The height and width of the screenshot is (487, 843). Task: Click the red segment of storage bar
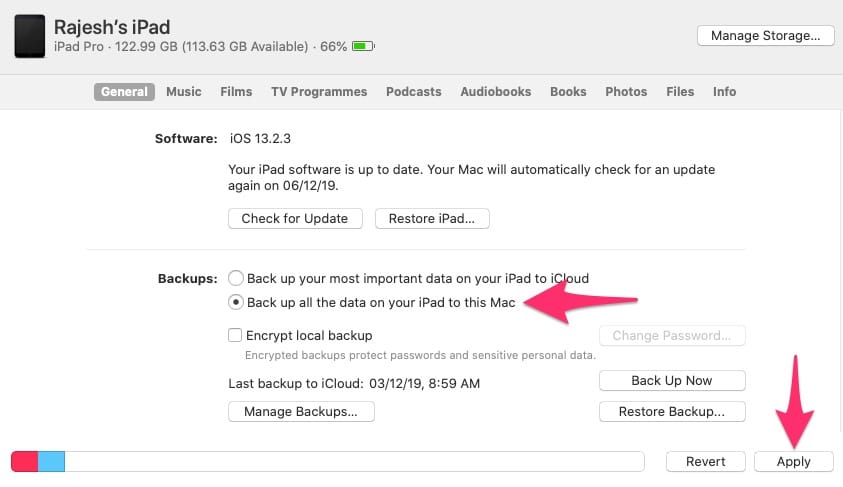[x=24, y=461]
